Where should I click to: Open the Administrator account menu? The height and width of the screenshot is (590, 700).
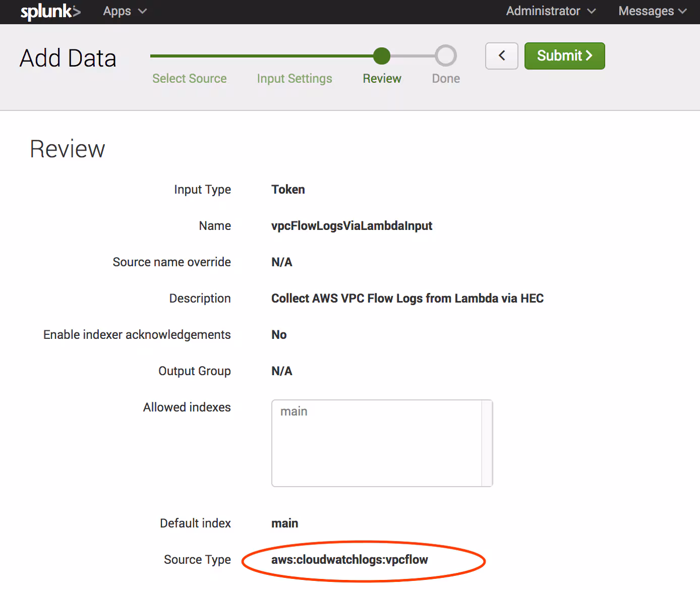[x=550, y=11]
